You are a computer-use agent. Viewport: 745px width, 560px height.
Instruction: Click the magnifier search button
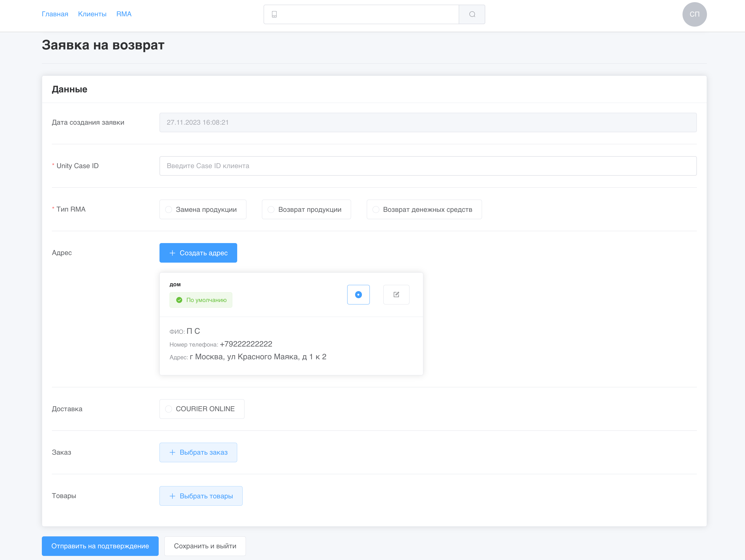[472, 14]
